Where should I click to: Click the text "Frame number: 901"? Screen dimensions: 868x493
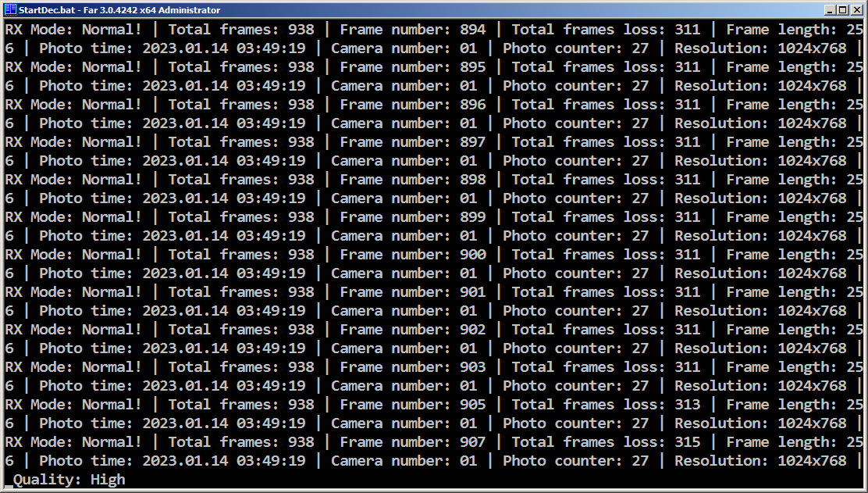[x=412, y=292]
